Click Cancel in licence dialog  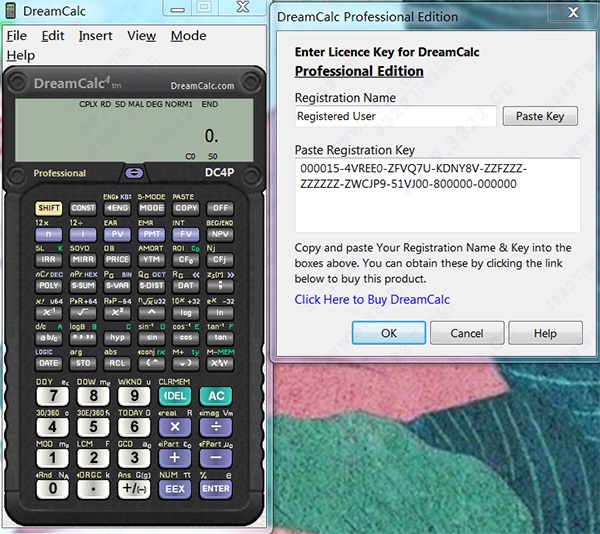pyautogui.click(x=467, y=333)
